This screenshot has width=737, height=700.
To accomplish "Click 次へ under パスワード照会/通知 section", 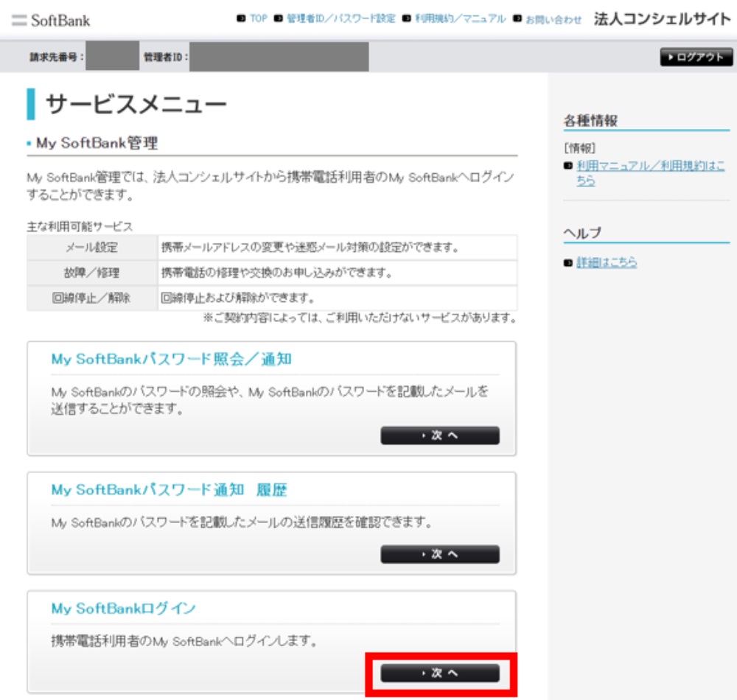I will click(439, 435).
